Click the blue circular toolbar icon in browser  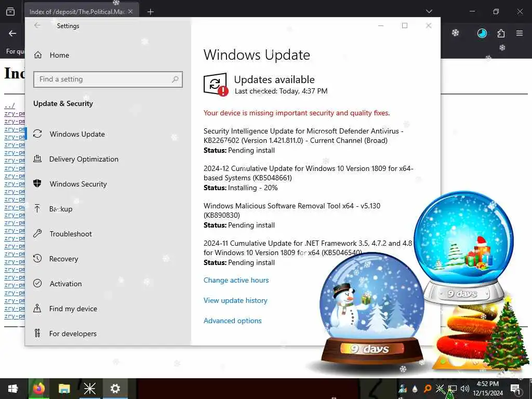click(482, 33)
